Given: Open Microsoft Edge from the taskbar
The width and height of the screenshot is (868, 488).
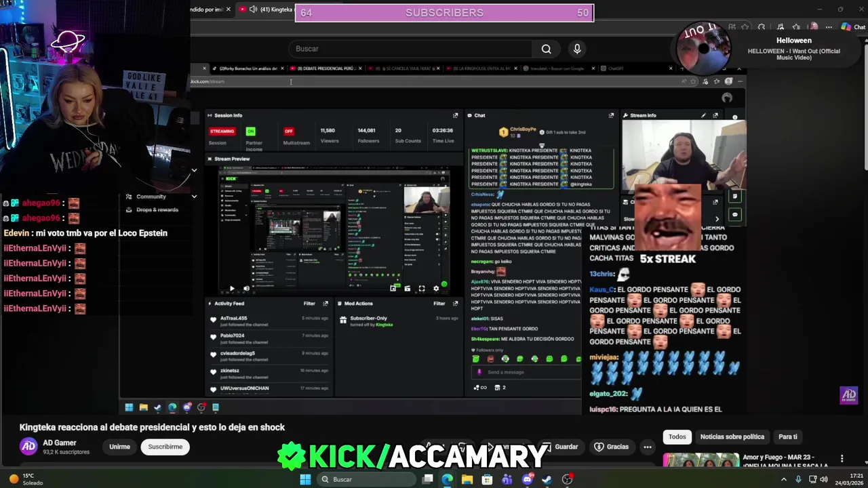Looking at the screenshot, I should click(448, 479).
